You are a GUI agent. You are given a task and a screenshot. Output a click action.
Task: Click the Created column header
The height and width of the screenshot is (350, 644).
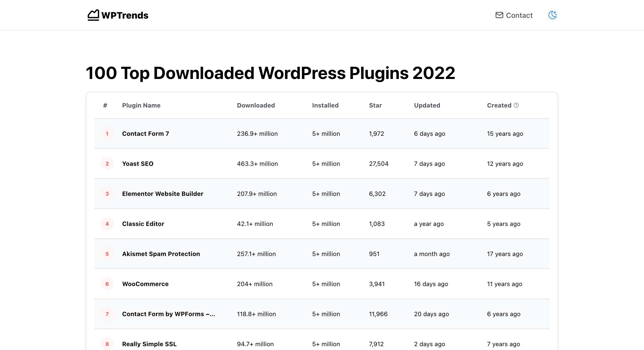click(x=499, y=105)
